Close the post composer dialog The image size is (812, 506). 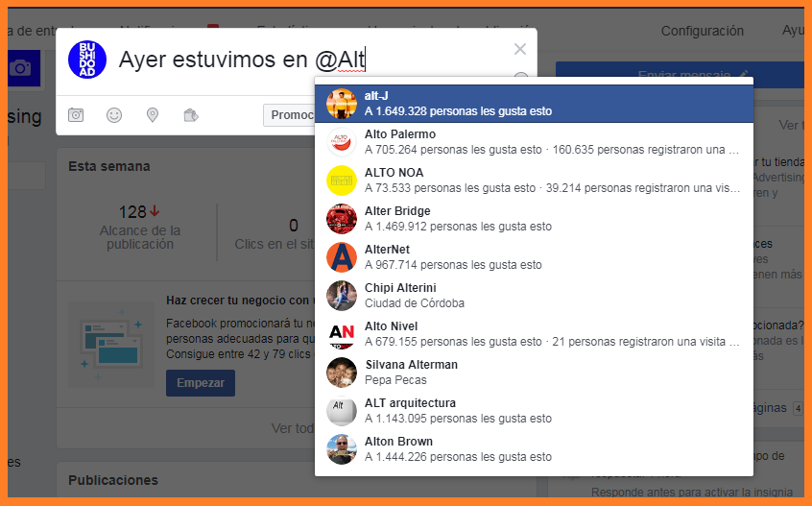520,49
